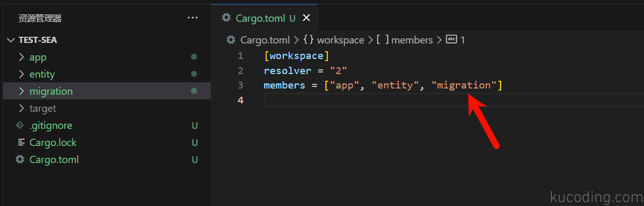The image size is (644, 206).
Task: Click the U status badge on Cargo.lock
Action: pos(194,142)
